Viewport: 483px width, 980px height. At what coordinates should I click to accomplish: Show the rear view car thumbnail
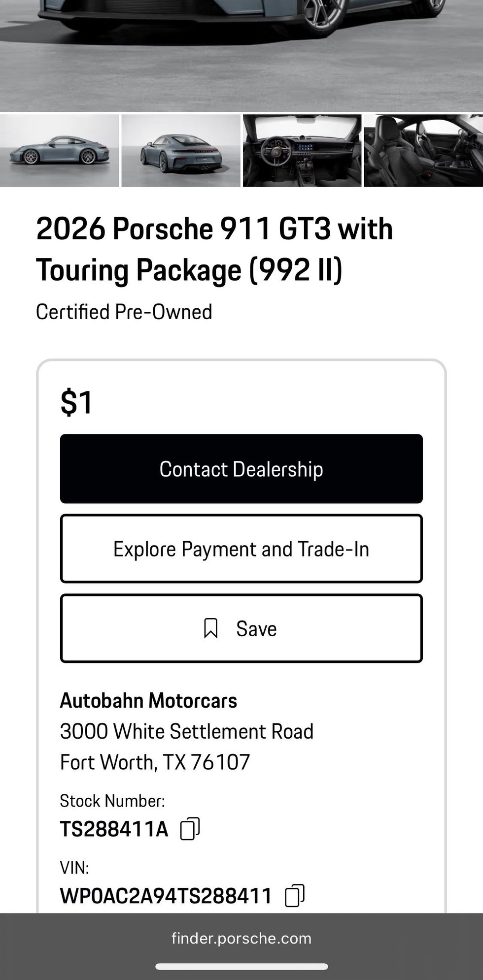(x=180, y=151)
